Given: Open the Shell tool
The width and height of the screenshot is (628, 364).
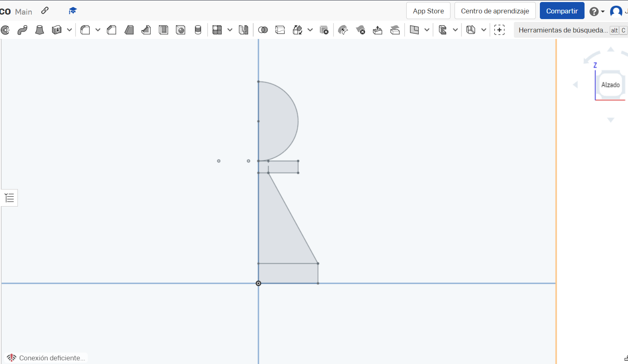Looking at the screenshot, I should pyautogui.click(x=163, y=30).
